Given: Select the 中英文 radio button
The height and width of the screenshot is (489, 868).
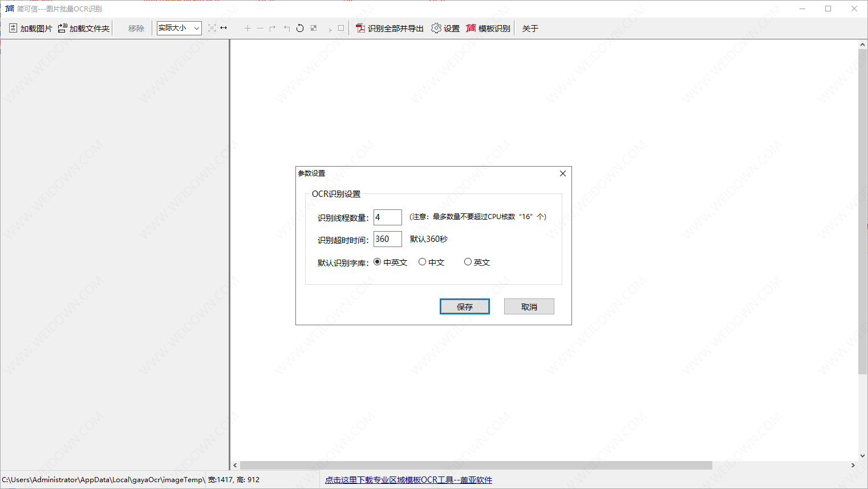Looking at the screenshot, I should [391, 262].
